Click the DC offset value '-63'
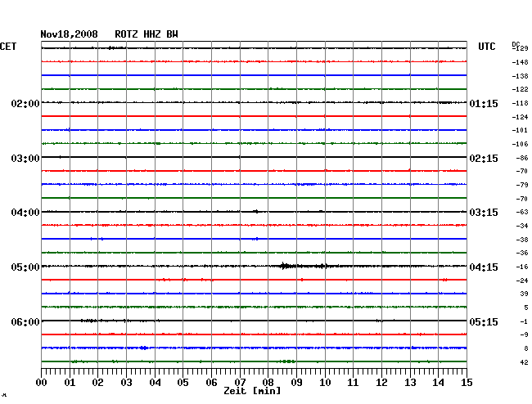This screenshot has height=404, width=532. point(522,212)
